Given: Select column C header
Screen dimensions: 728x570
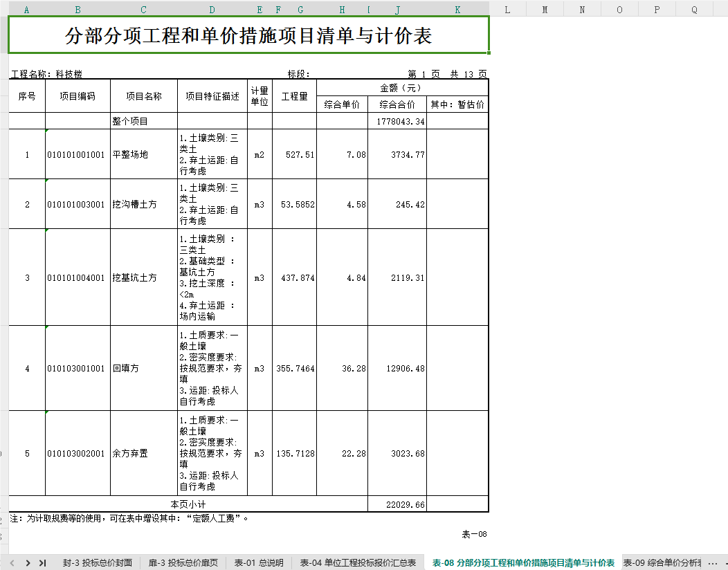Looking at the screenshot, I should pyautogui.click(x=143, y=10).
